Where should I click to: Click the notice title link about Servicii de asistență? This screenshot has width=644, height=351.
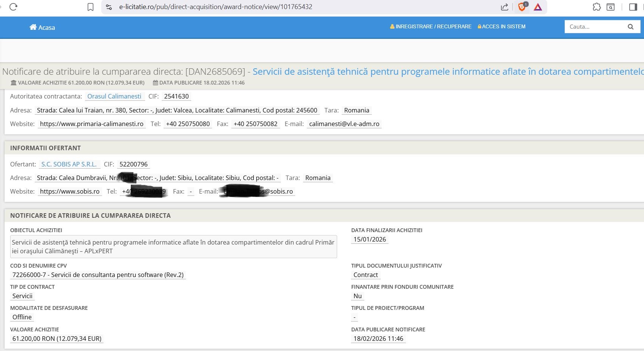[x=446, y=72]
